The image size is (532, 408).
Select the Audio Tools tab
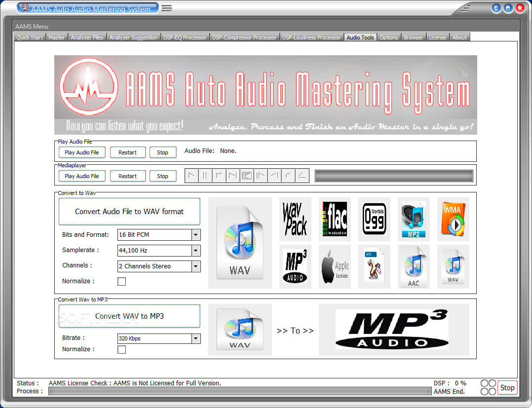pyautogui.click(x=360, y=37)
